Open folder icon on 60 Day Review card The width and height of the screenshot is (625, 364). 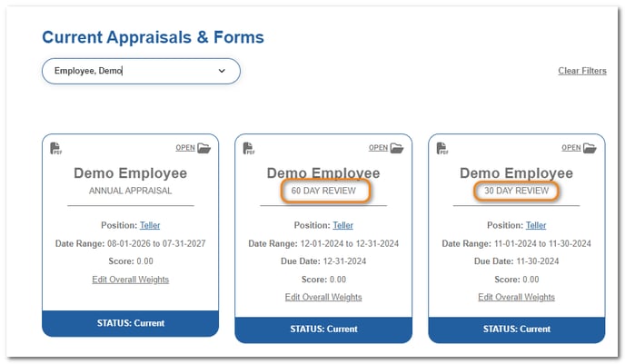pos(397,148)
